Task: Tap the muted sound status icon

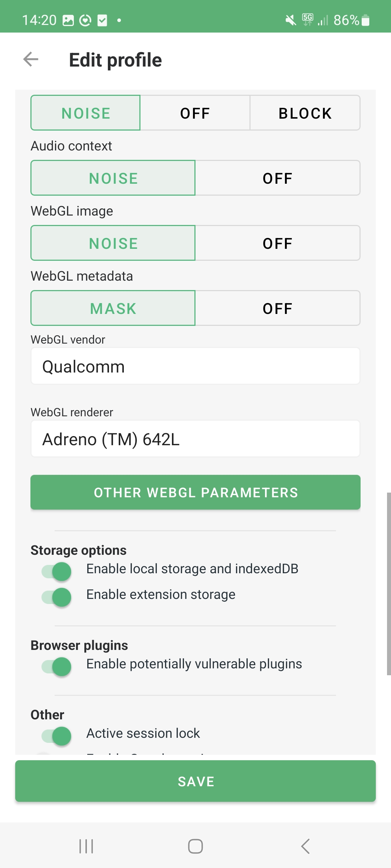Action: (x=290, y=20)
